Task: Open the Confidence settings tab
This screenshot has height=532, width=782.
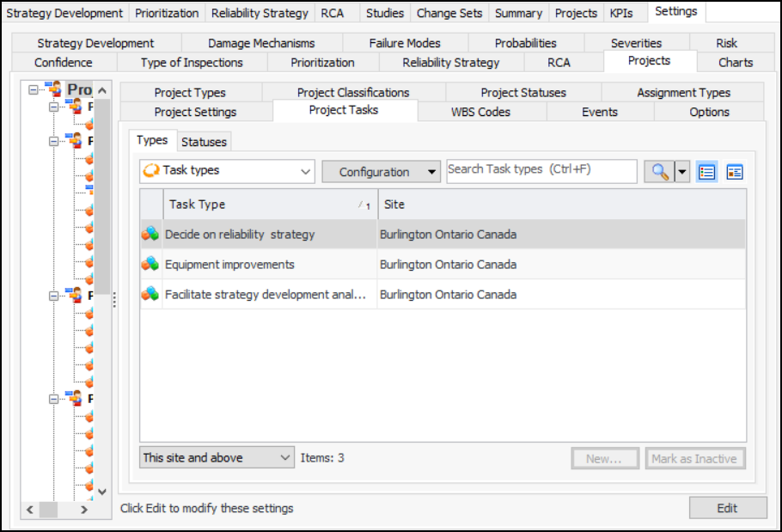Action: (64, 63)
